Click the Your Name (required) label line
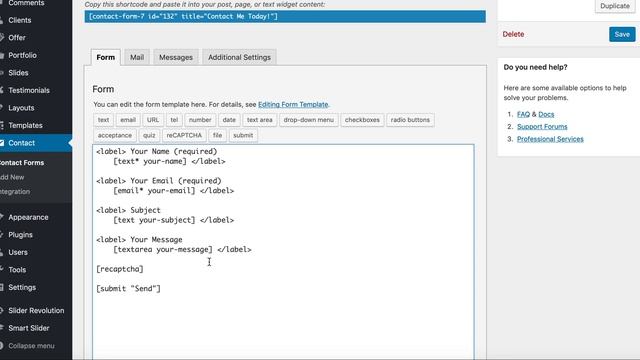 [157, 151]
